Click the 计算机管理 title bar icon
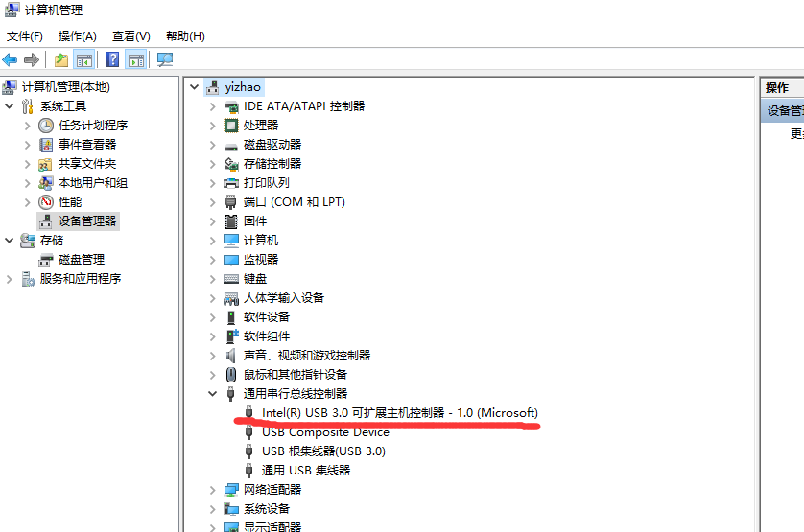804x532 pixels. click(x=12, y=10)
